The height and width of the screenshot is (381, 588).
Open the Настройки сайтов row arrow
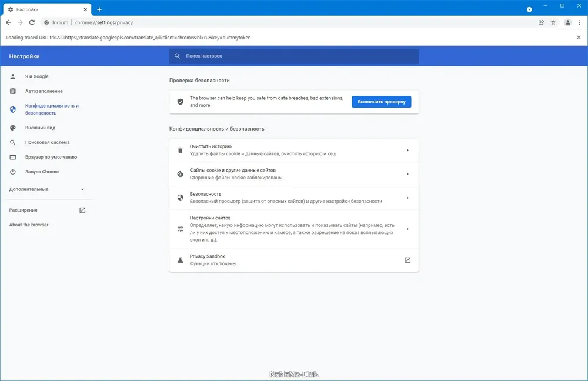[407, 229]
